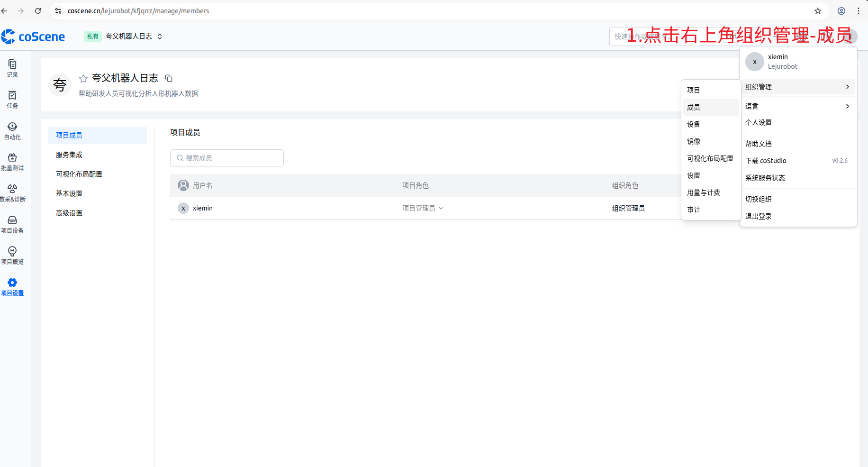Open the 项目设备 project devices icon
The width and height of the screenshot is (868, 467).
[12, 224]
